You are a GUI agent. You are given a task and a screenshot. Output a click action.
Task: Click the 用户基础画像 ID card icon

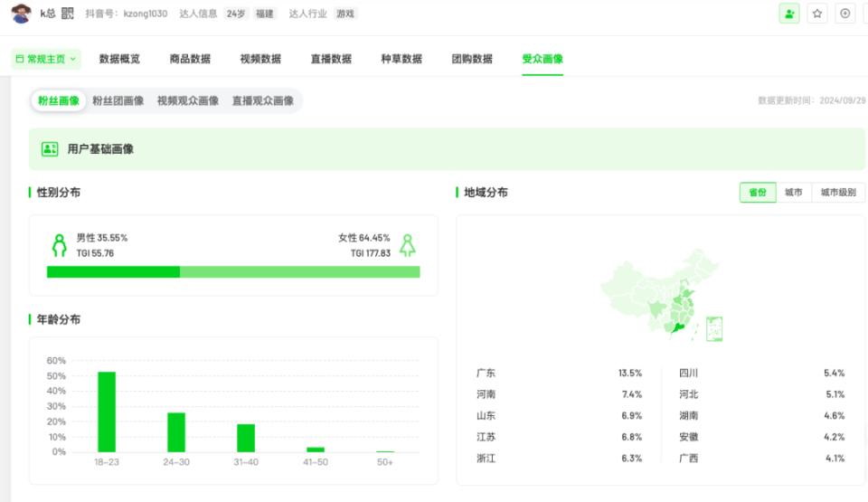[x=50, y=149]
